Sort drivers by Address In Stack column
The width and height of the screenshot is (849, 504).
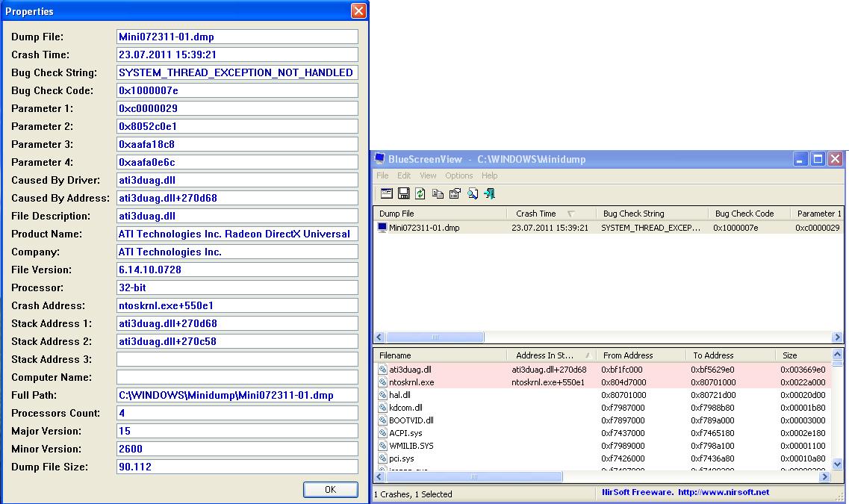[x=551, y=355]
